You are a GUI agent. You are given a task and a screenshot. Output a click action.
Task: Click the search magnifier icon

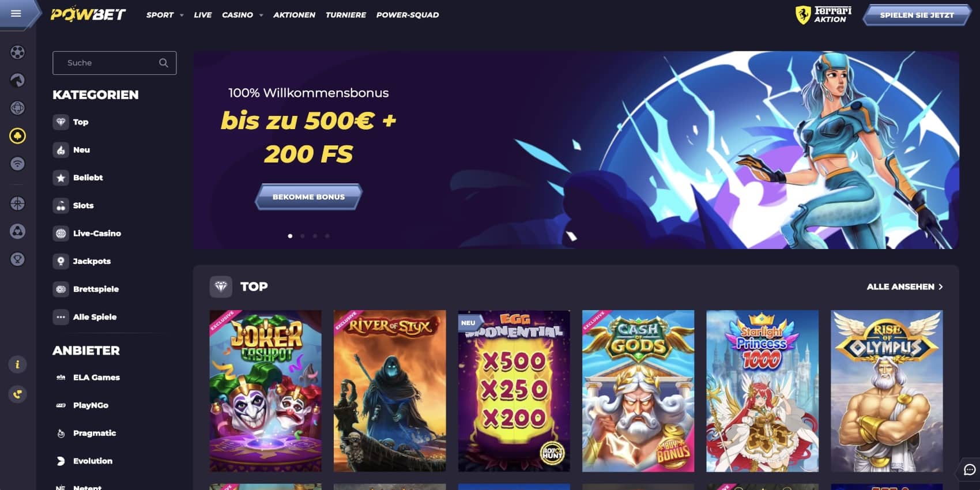point(164,63)
